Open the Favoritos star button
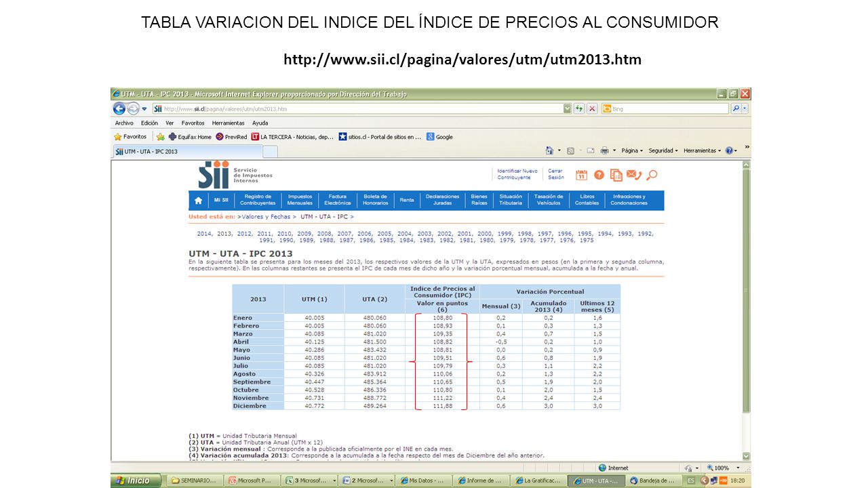The height and width of the screenshot is (488, 868). coord(130,137)
